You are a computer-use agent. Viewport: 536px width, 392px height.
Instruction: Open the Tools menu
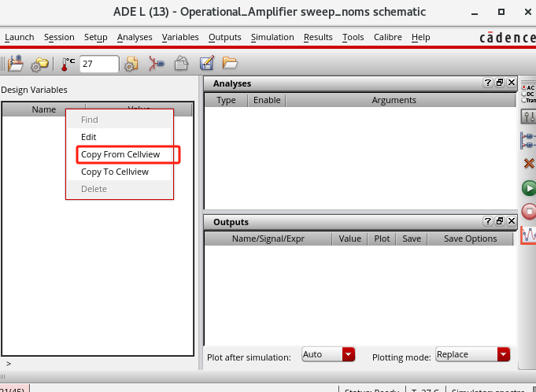(353, 37)
